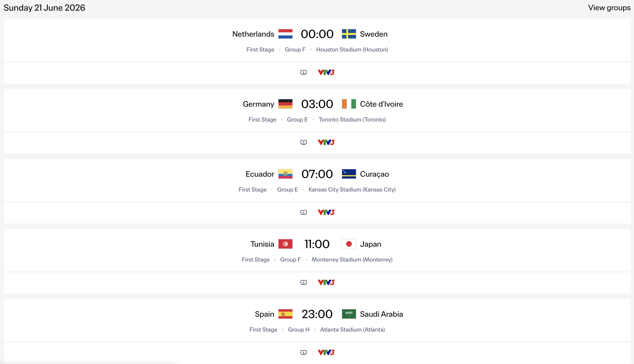Viewport: 634px width, 364px height.
Task: Click First Stage label for Ecuador match
Action: [253, 189]
